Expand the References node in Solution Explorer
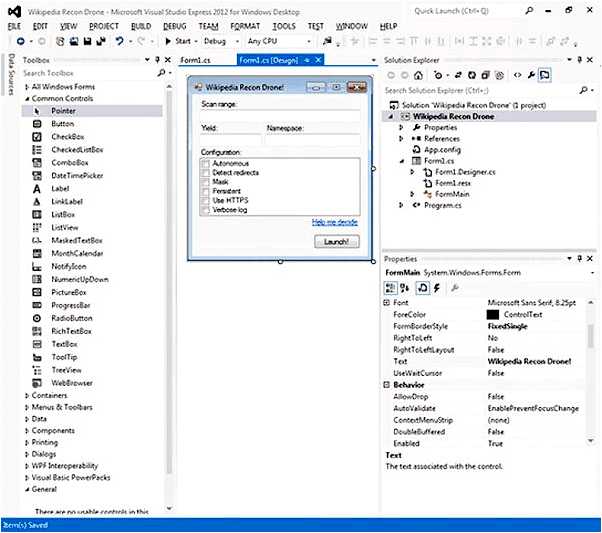This screenshot has height=533, width=602. [401, 139]
